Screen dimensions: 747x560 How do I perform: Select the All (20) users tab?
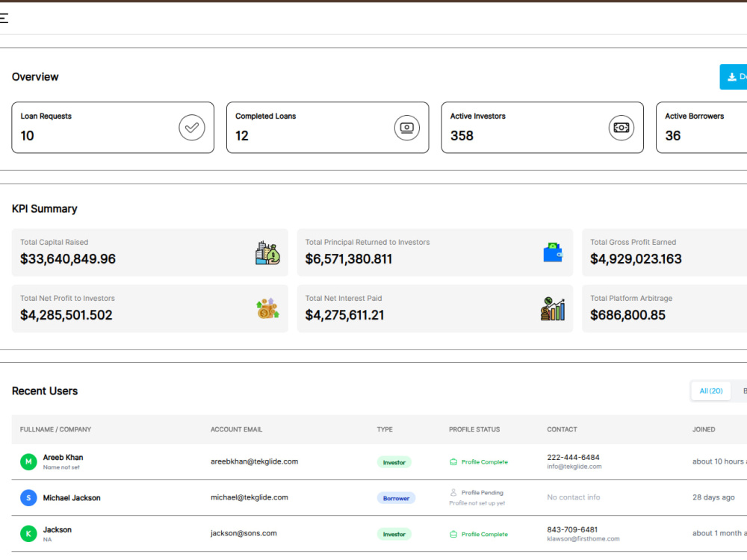point(711,391)
